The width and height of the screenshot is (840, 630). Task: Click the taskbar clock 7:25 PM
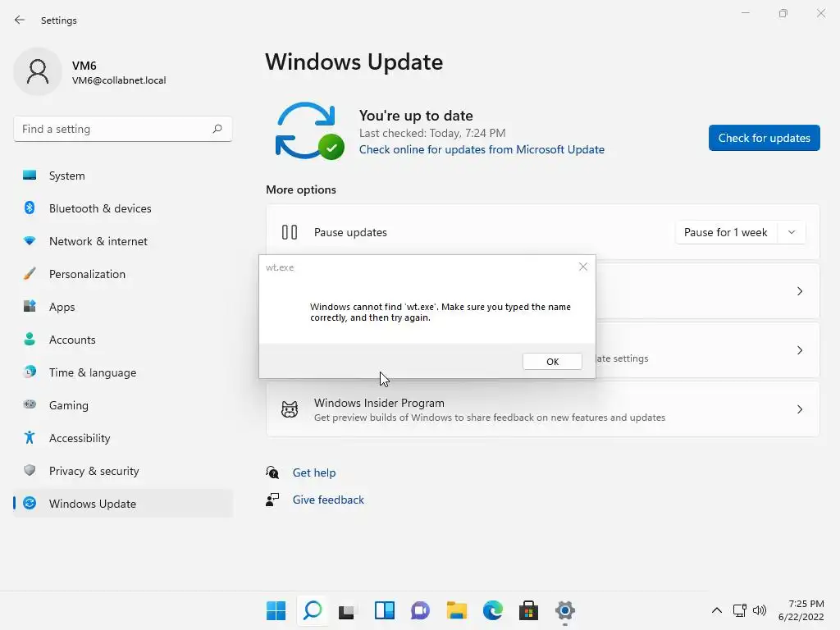(806, 604)
